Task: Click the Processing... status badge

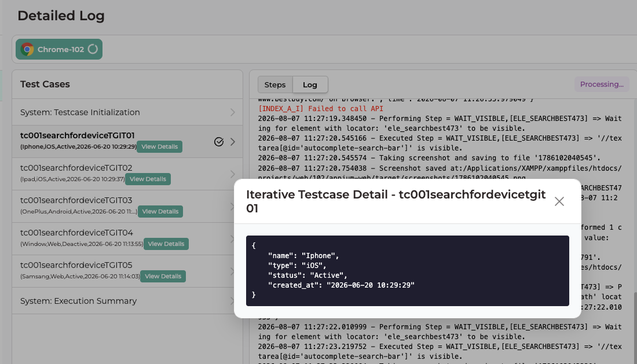Action: tap(602, 84)
